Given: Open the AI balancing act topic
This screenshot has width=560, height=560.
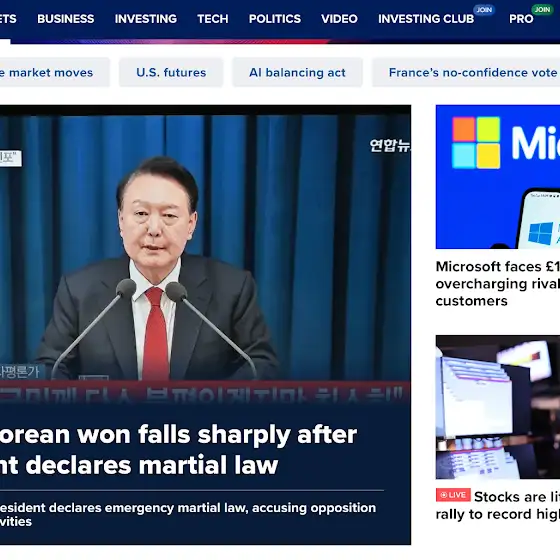Looking at the screenshot, I should (x=298, y=72).
